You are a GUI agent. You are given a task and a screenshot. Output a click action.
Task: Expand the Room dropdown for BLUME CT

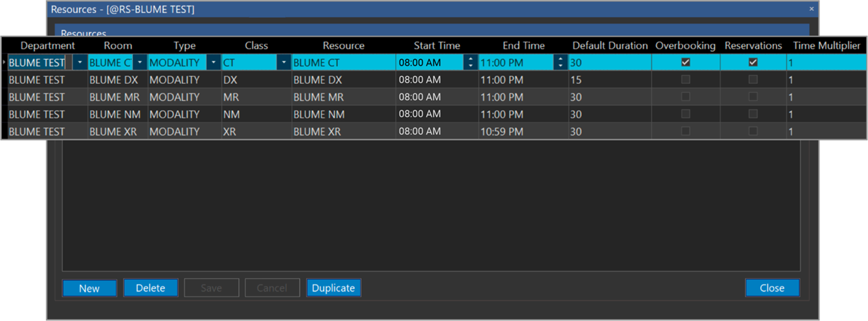(139, 62)
